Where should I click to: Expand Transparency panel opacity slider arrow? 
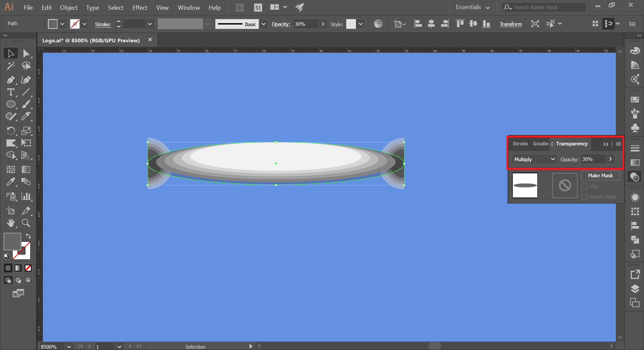point(610,159)
